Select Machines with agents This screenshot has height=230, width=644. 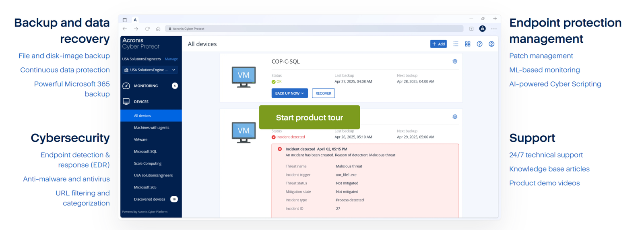click(x=151, y=128)
